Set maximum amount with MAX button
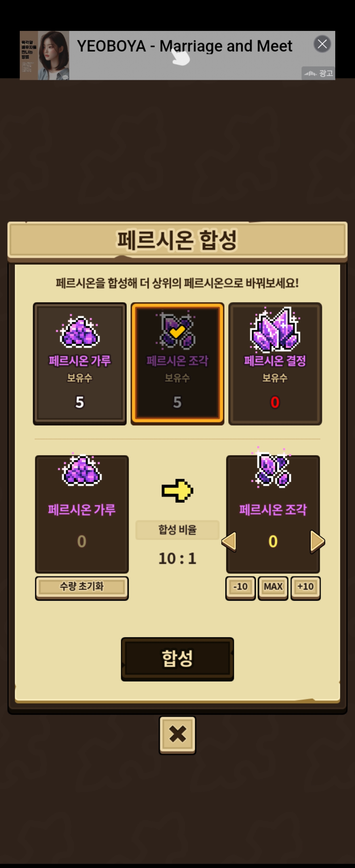This screenshot has height=868, width=355. (x=273, y=587)
